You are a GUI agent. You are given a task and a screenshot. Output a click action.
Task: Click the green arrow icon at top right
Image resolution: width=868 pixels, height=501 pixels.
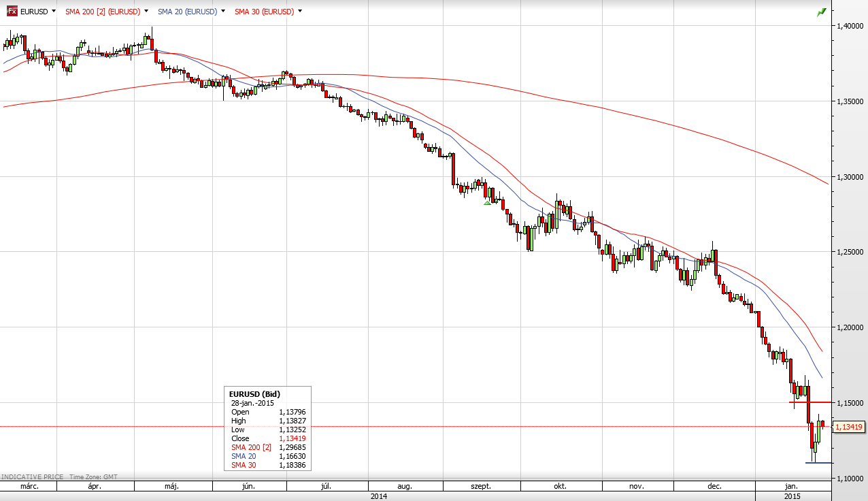822,12
